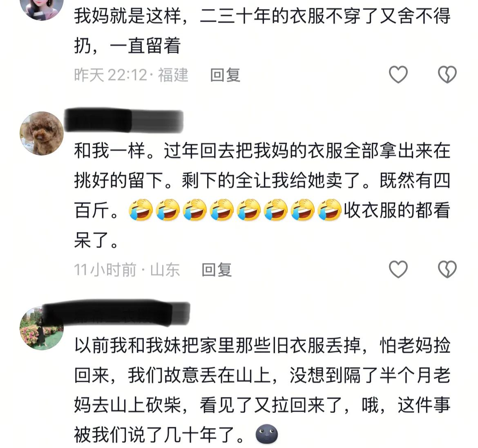Click 回复 under the Shandong comment
This screenshot has height=448, width=478.
[x=217, y=270]
